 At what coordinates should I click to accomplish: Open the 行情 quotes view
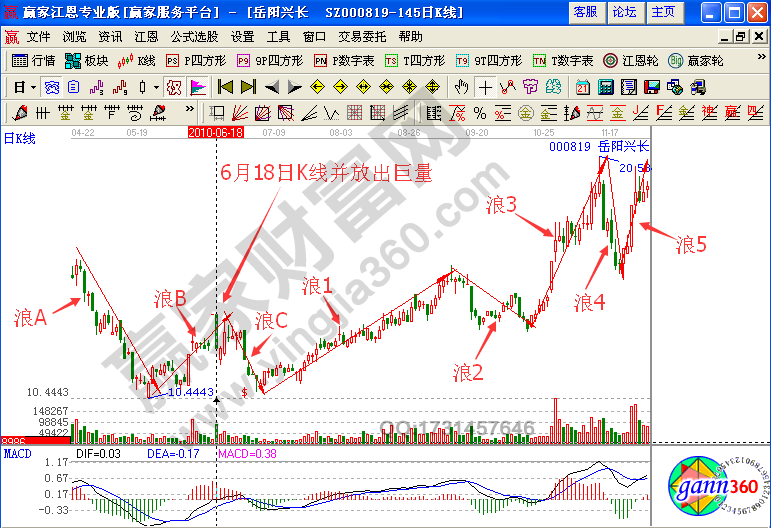click(x=33, y=60)
